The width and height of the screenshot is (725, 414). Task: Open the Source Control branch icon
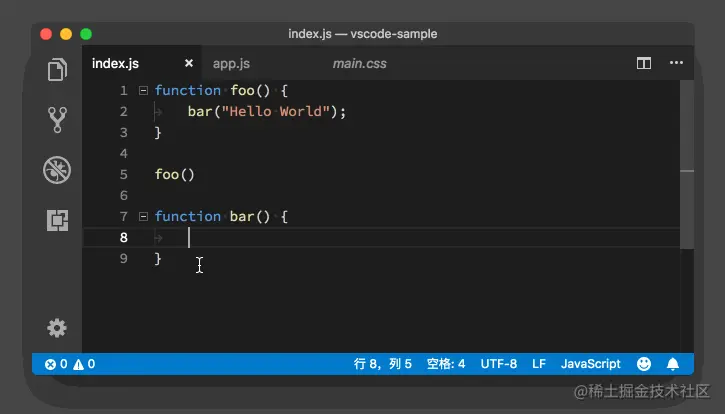[x=57, y=120]
